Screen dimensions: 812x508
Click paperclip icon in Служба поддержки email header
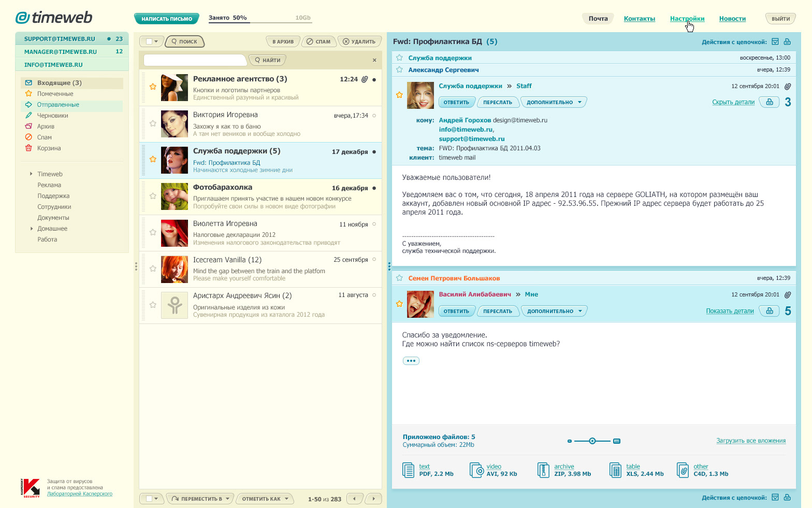coord(788,87)
